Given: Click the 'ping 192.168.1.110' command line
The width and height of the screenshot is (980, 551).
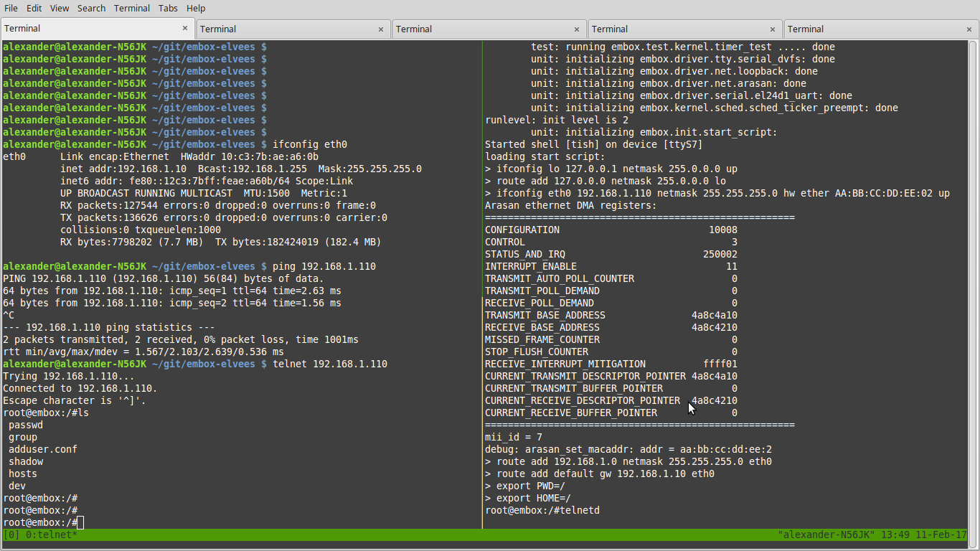Looking at the screenshot, I should pyautogui.click(x=189, y=266).
